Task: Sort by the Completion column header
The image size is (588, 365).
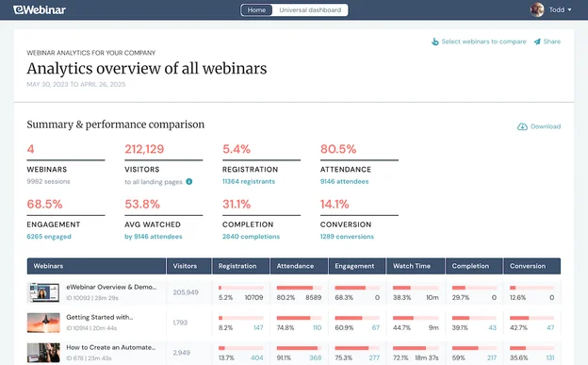Action: click(474, 266)
